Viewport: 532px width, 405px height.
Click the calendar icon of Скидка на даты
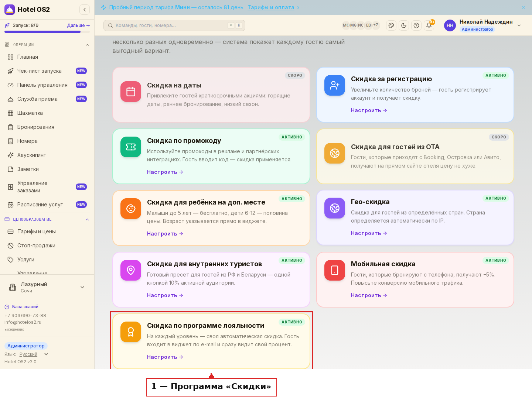tap(131, 92)
